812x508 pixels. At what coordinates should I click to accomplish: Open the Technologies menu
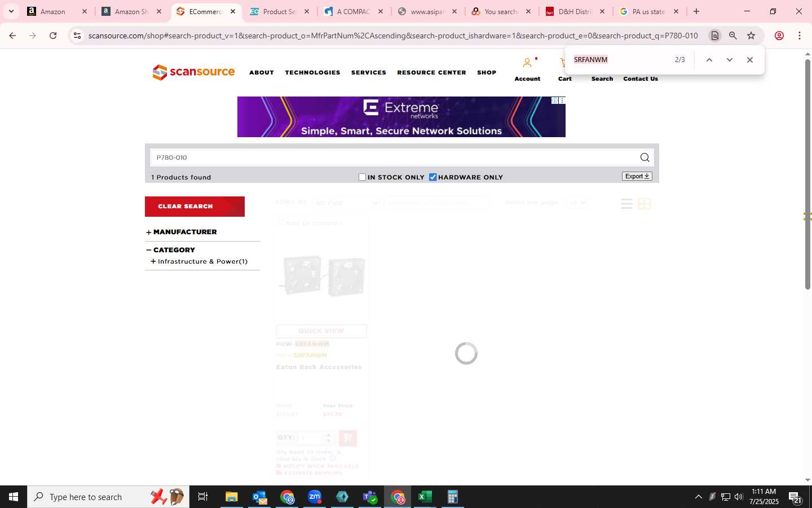[x=312, y=72]
